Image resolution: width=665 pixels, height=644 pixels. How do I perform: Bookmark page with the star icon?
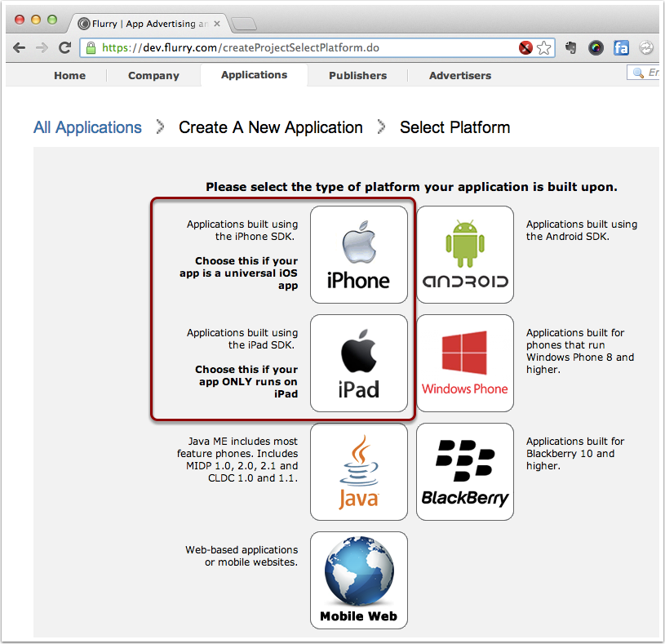[544, 48]
